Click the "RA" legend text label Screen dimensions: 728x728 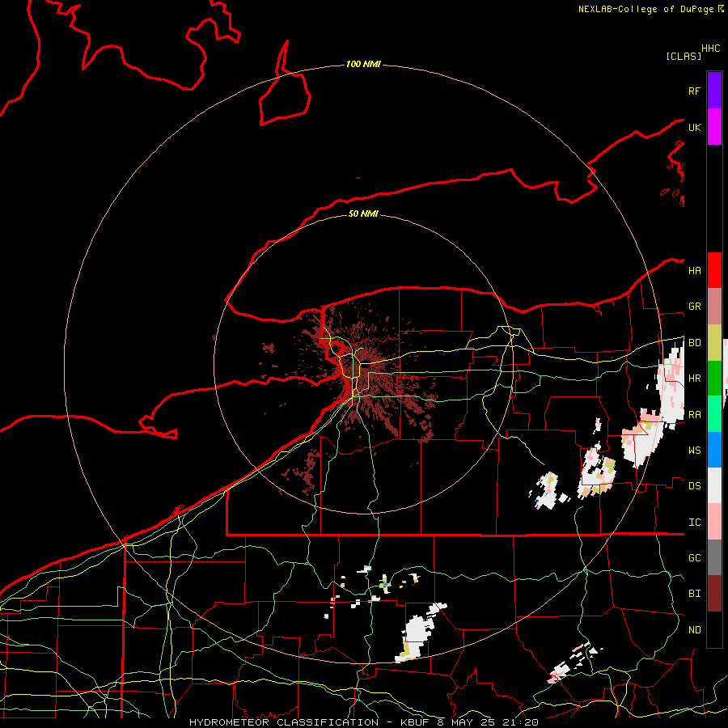[694, 415]
